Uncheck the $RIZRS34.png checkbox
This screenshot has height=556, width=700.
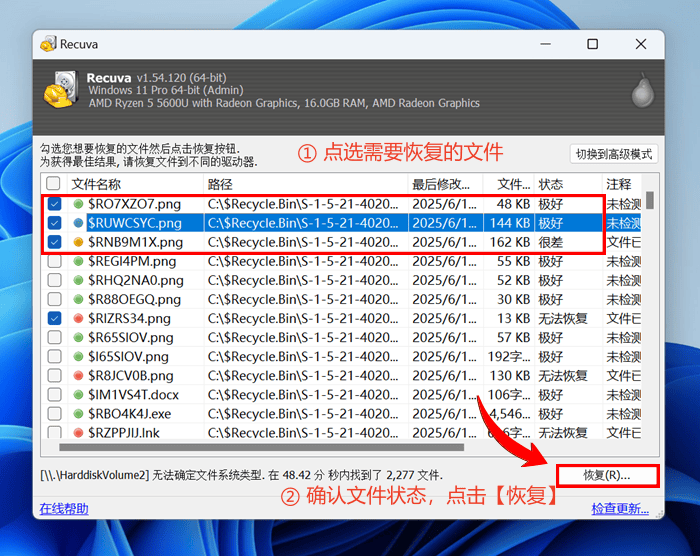coord(54,318)
